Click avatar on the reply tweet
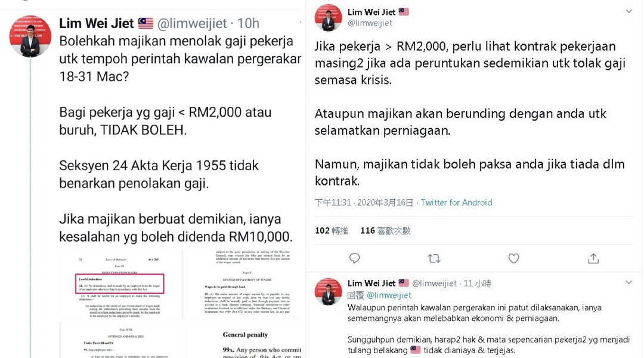 pos(328,291)
